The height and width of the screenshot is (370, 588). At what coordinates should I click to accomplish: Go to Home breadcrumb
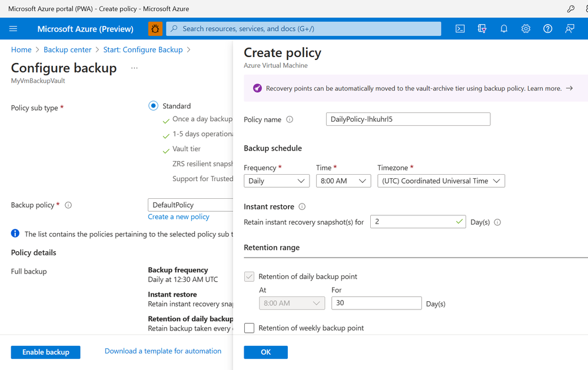tap(21, 50)
